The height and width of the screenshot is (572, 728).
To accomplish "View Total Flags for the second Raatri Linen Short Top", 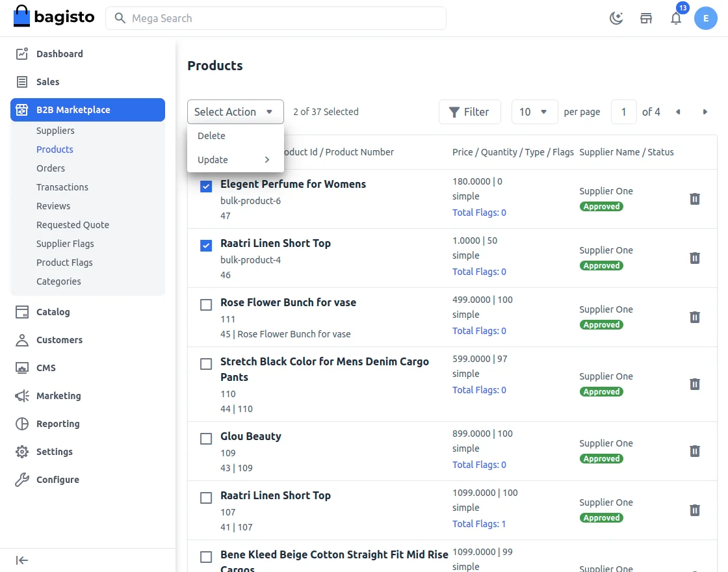I will tap(479, 523).
